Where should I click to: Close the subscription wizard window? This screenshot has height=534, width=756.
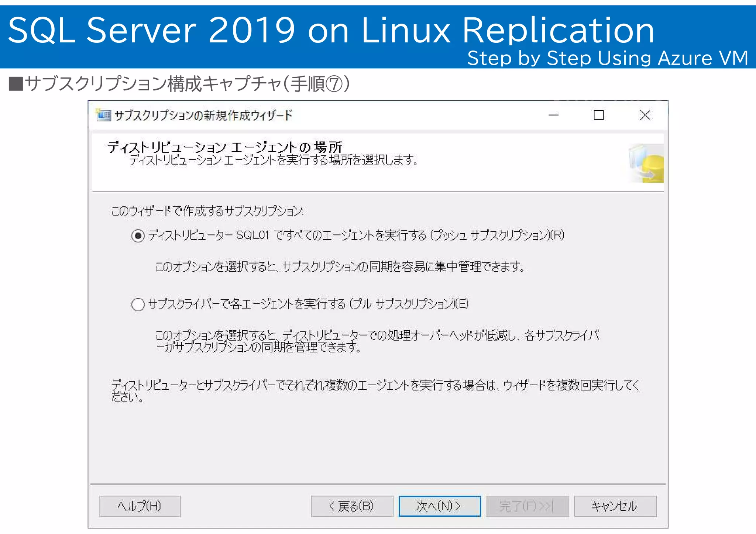(x=645, y=115)
